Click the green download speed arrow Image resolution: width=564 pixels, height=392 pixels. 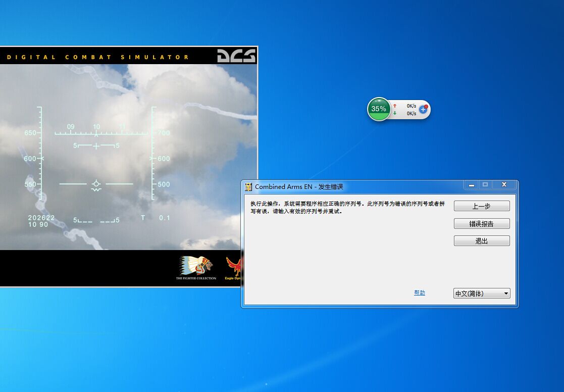click(x=395, y=113)
